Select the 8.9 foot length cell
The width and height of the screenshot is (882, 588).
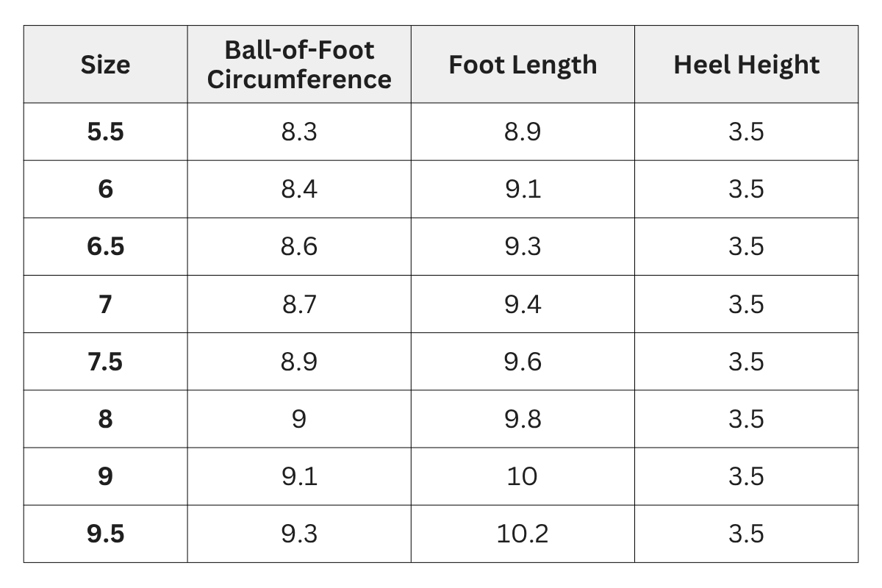(523, 132)
